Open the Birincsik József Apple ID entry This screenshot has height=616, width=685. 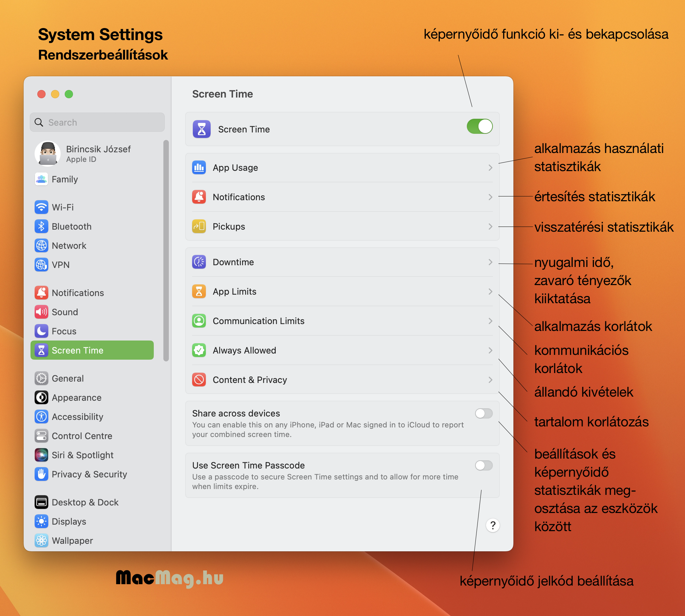92,154
